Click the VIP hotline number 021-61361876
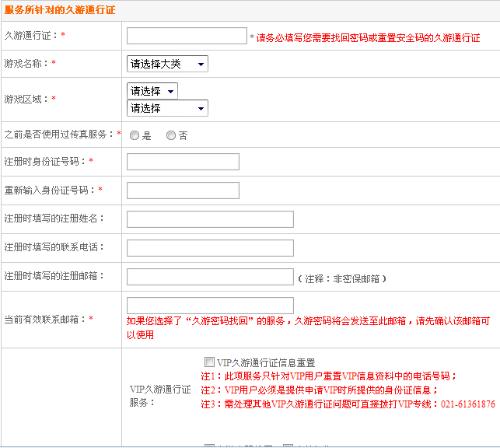 [x=468, y=404]
